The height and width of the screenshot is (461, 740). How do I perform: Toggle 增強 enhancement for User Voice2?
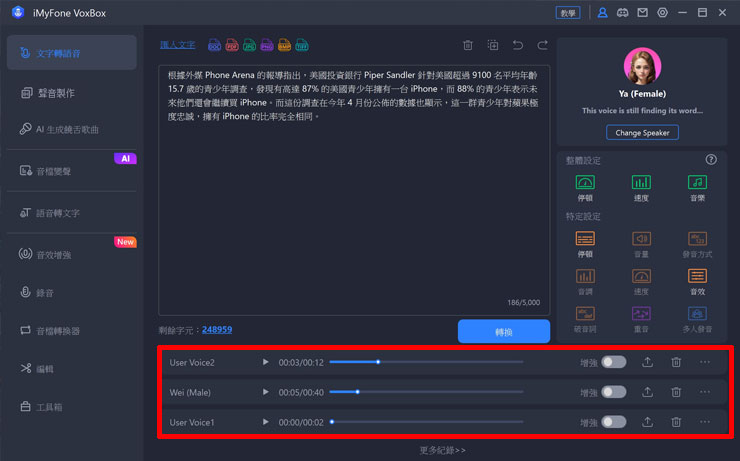coord(614,362)
